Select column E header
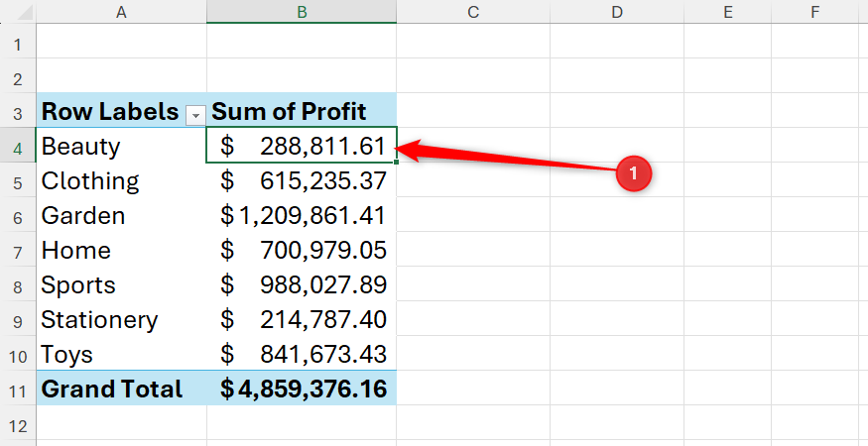The height and width of the screenshot is (446, 868). coord(727,12)
